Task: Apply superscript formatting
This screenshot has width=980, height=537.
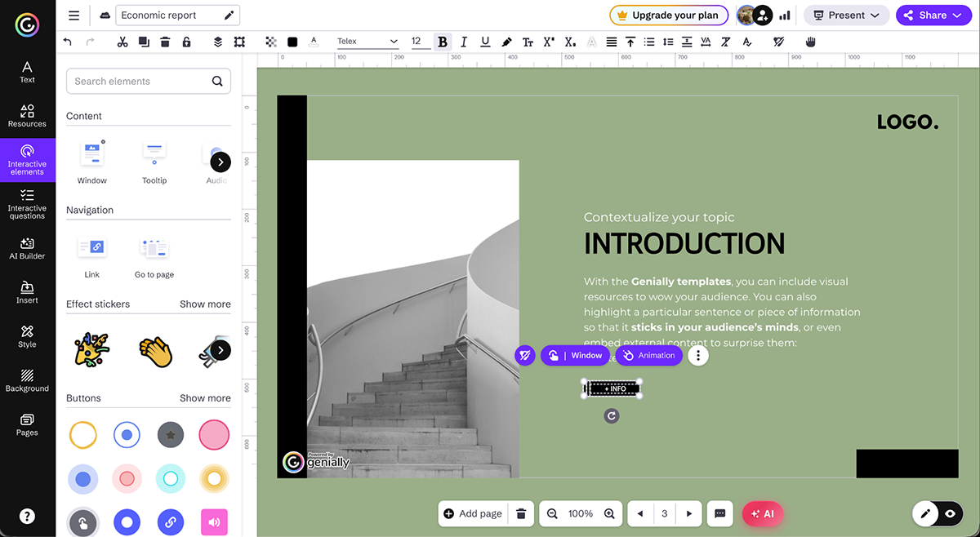Action: 549,42
